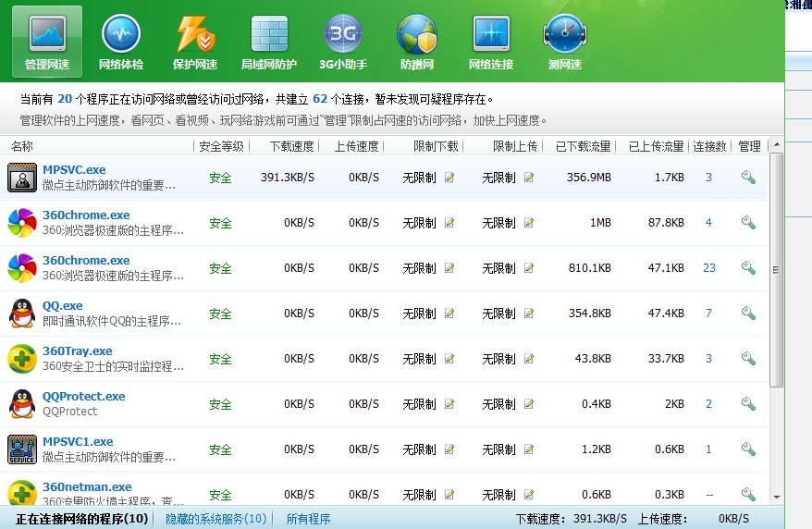This screenshot has width=812, height=529.
Task: Switch to 所有程序 tab
Action: pyautogui.click(x=308, y=519)
